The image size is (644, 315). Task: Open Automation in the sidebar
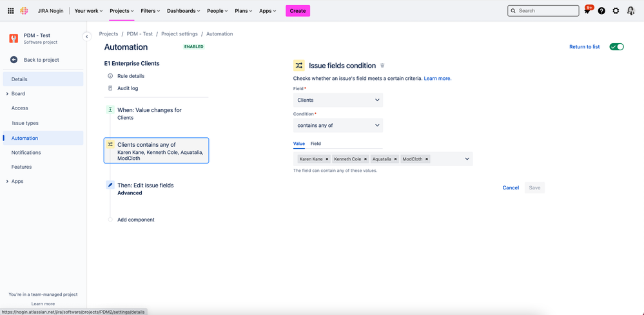pos(43,138)
